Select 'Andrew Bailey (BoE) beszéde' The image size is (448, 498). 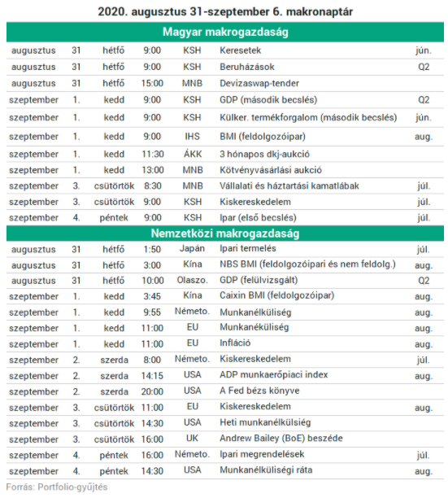coord(281,439)
